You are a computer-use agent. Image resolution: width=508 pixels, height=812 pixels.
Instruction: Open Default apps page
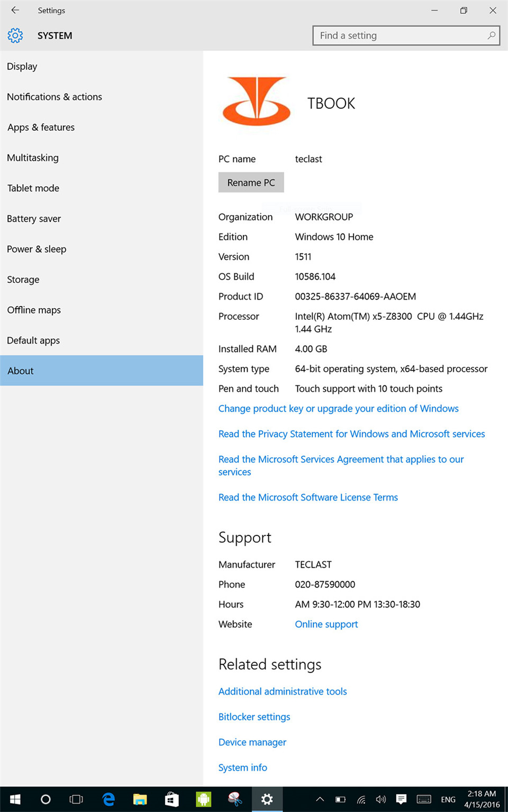[102, 340]
